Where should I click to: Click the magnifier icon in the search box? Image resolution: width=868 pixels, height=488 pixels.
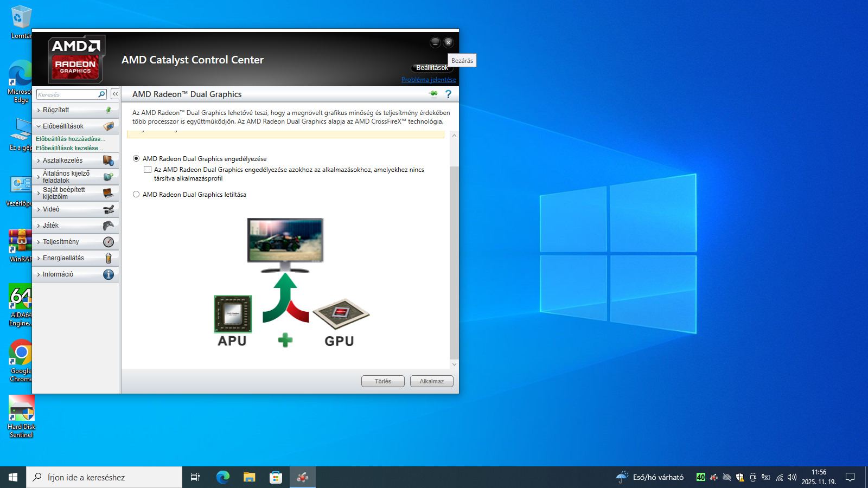pos(101,94)
